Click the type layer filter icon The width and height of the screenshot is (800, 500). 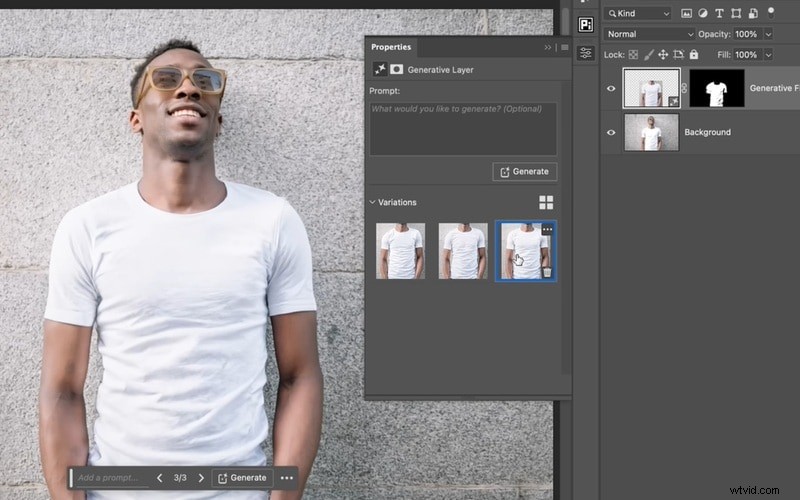[720, 14]
